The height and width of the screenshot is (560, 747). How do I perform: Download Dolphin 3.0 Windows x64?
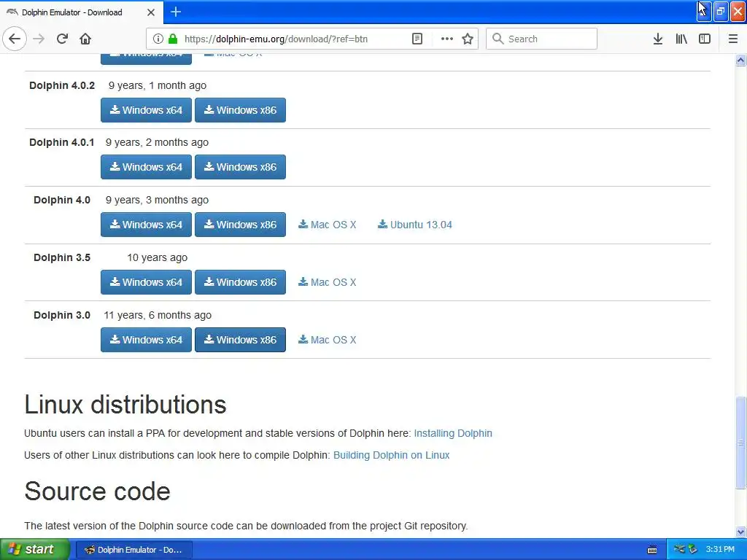coord(146,340)
